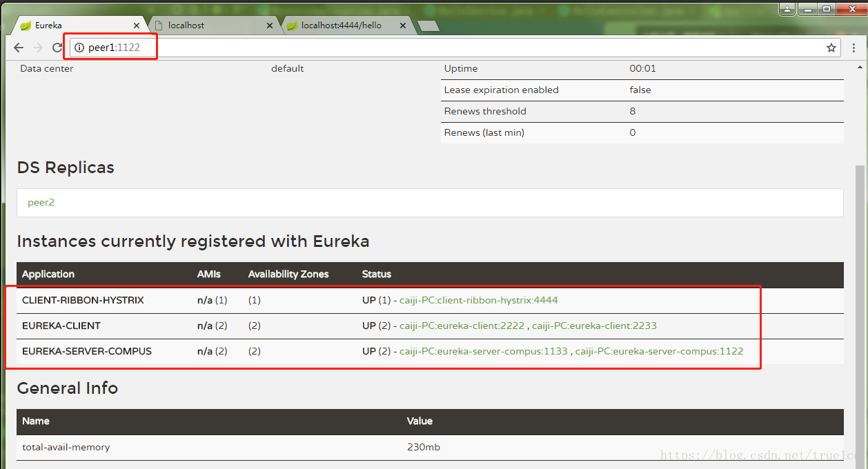Click the General Info heading
Screen dimensions: 868x469
tap(68, 388)
